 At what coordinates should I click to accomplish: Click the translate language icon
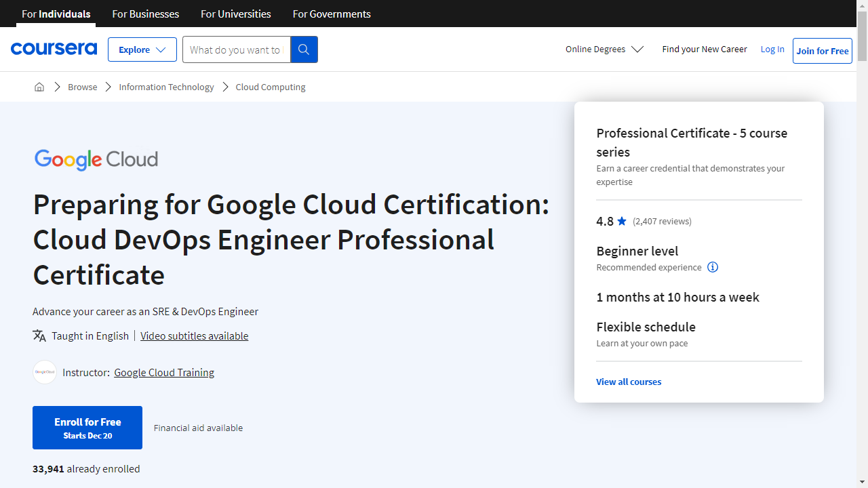[x=39, y=335]
